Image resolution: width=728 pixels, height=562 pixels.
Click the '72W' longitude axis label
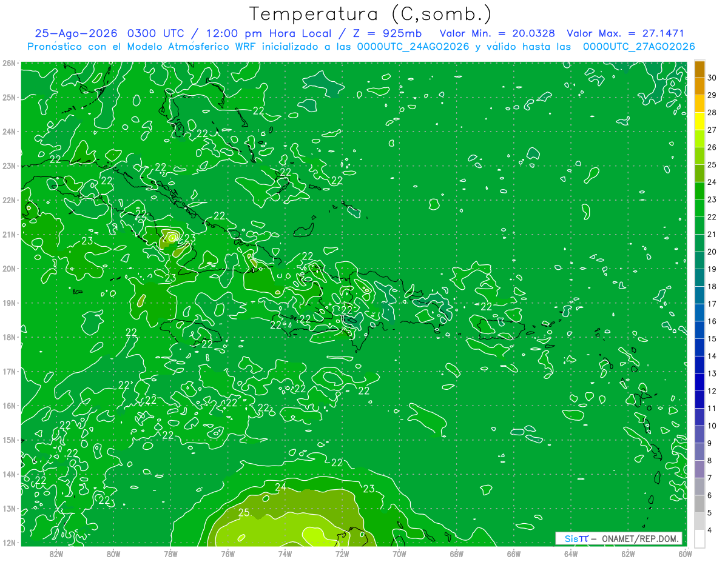point(342,554)
